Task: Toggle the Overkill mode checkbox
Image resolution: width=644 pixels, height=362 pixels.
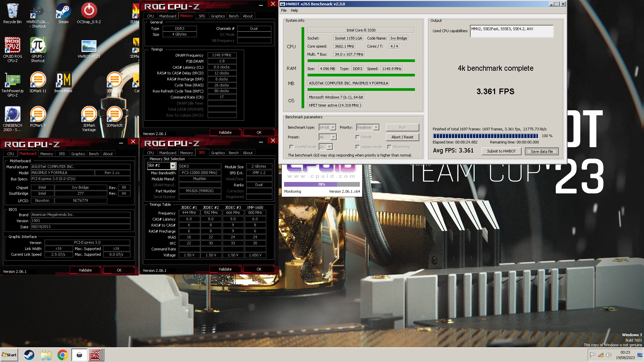Action: pyautogui.click(x=291, y=147)
